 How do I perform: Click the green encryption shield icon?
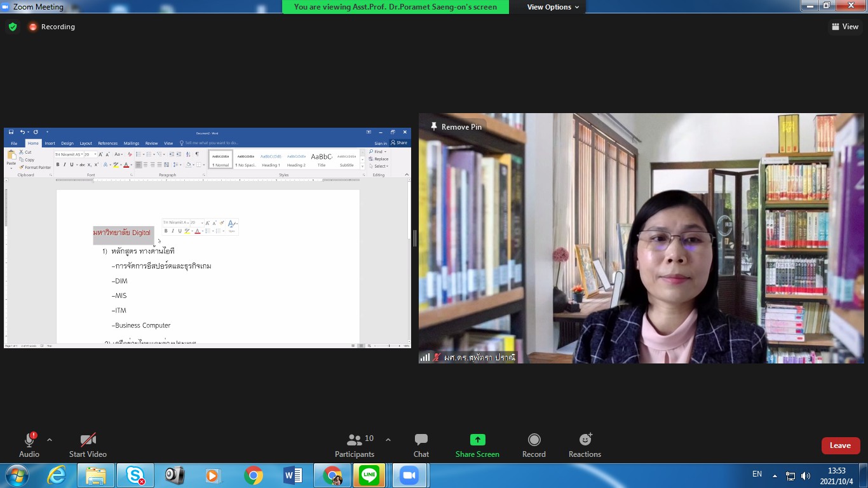tap(13, 27)
